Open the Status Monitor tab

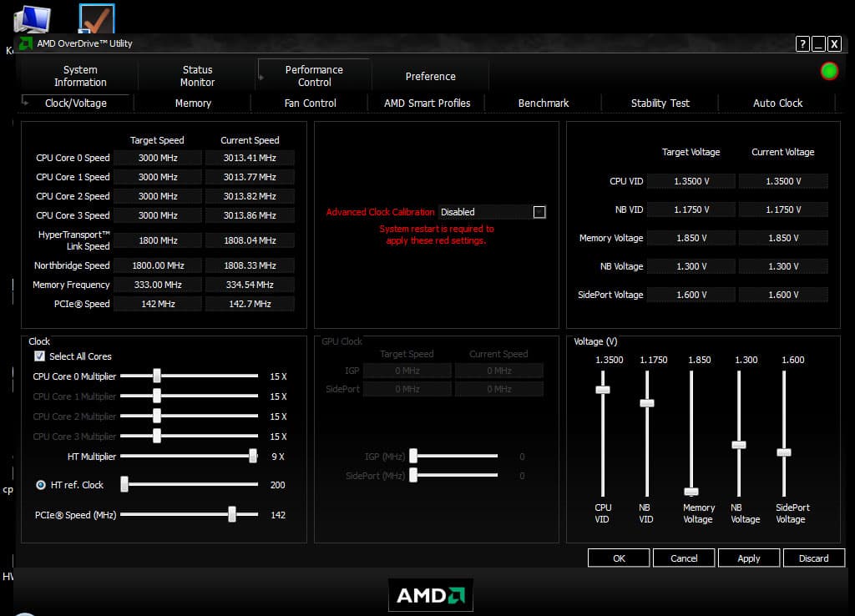[x=197, y=76]
